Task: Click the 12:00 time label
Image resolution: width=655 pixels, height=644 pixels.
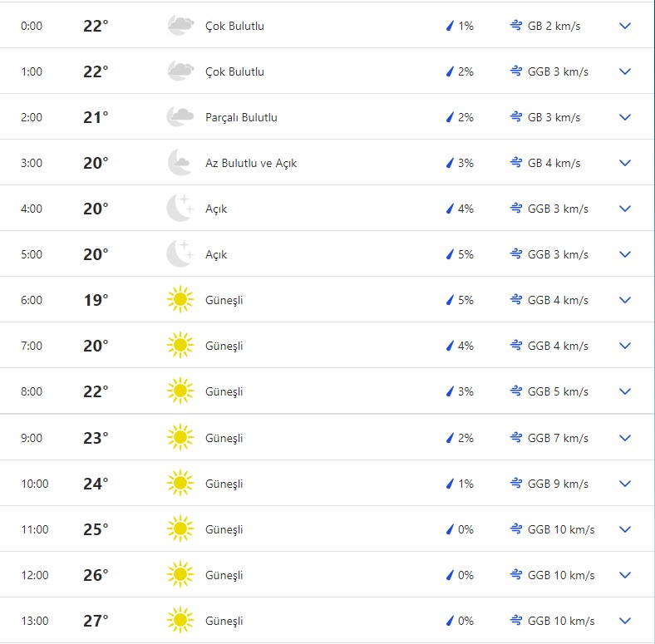Action: point(35,575)
